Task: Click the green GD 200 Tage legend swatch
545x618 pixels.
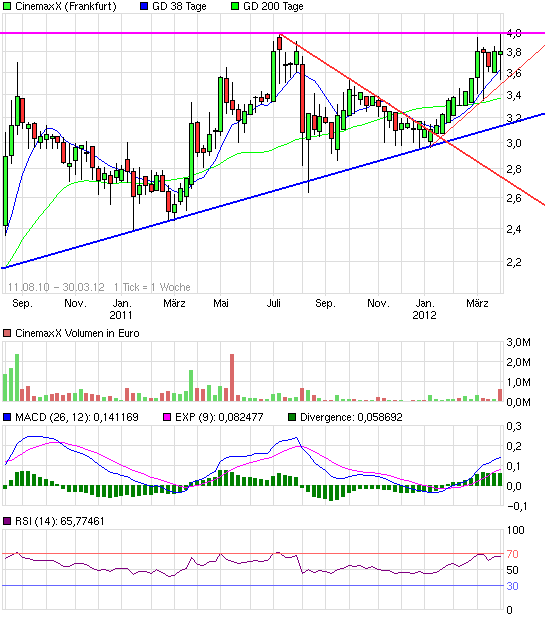Action: (235, 6)
